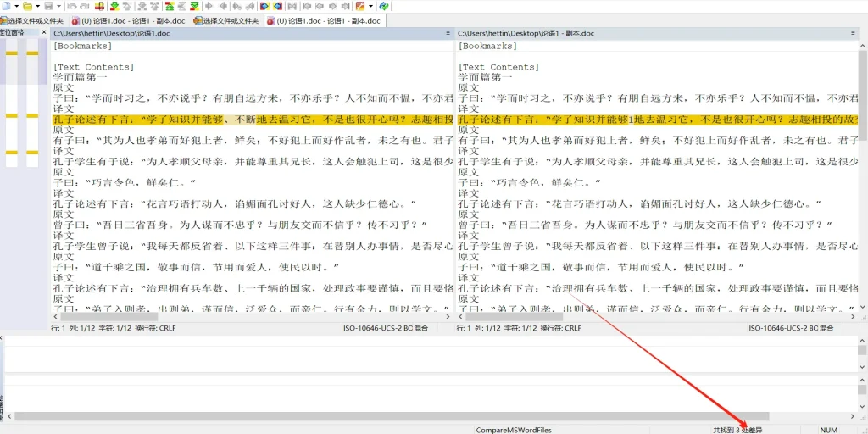The height and width of the screenshot is (434, 868).
Task: Click the CompareMSWordFiles status bar entry
Action: pos(514,430)
